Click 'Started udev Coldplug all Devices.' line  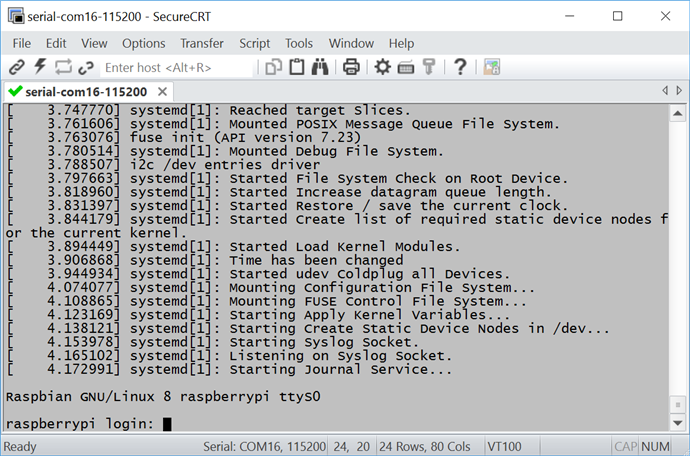coord(258,274)
